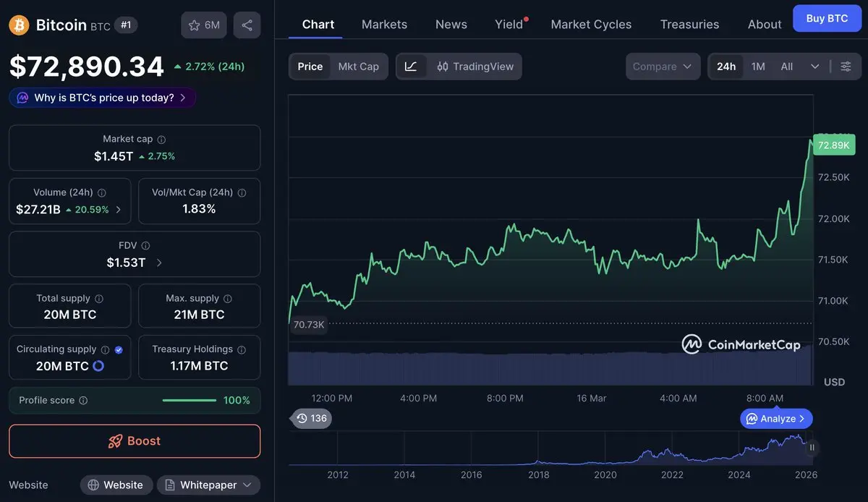Click info icon next to Vol/Mkt Cap (24h)
This screenshot has height=502, width=868.
[x=242, y=192]
